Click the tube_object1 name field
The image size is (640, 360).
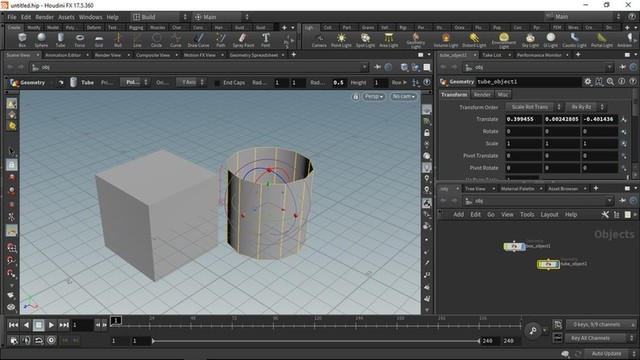pyautogui.click(x=529, y=82)
